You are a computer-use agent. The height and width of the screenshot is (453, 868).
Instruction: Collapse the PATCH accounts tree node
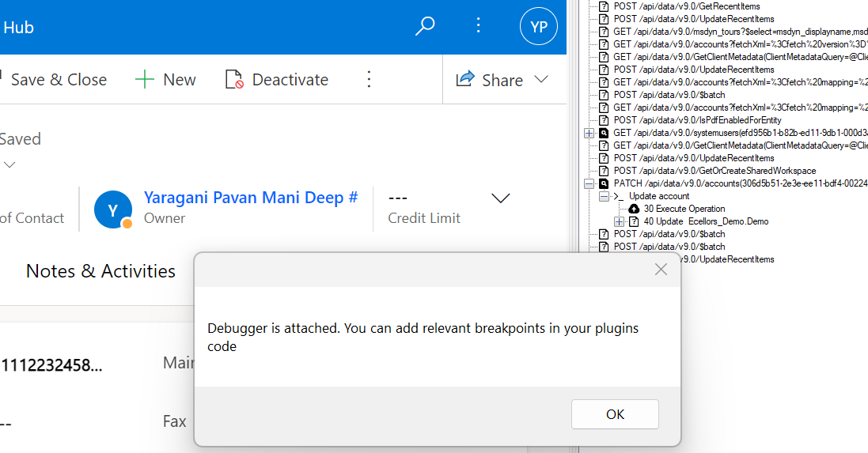pyautogui.click(x=589, y=183)
